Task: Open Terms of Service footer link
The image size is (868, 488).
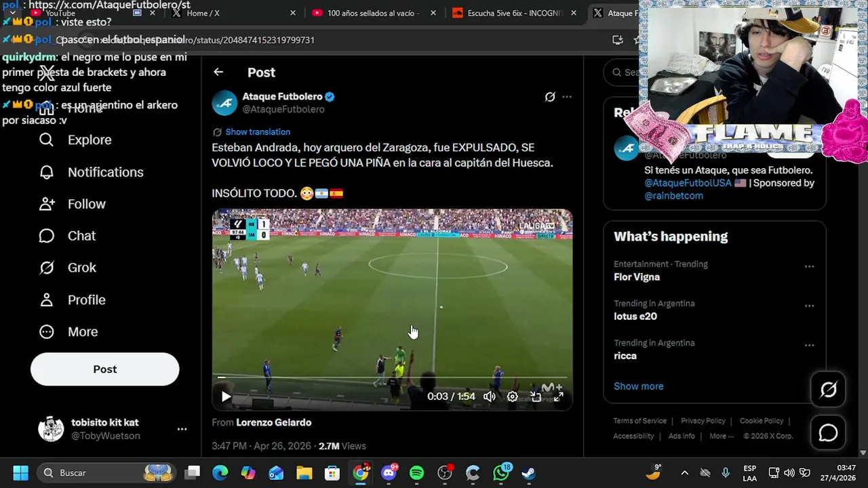Action: coord(640,421)
